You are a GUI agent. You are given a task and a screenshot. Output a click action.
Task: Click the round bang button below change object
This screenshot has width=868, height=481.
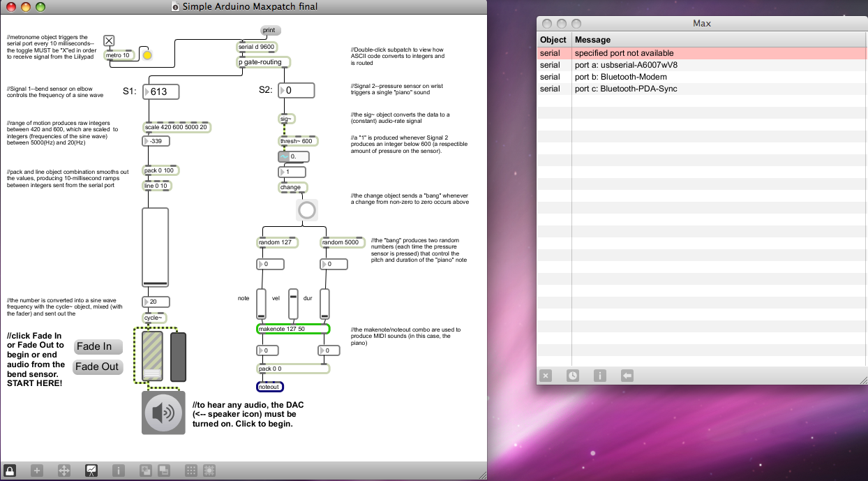[x=306, y=210]
